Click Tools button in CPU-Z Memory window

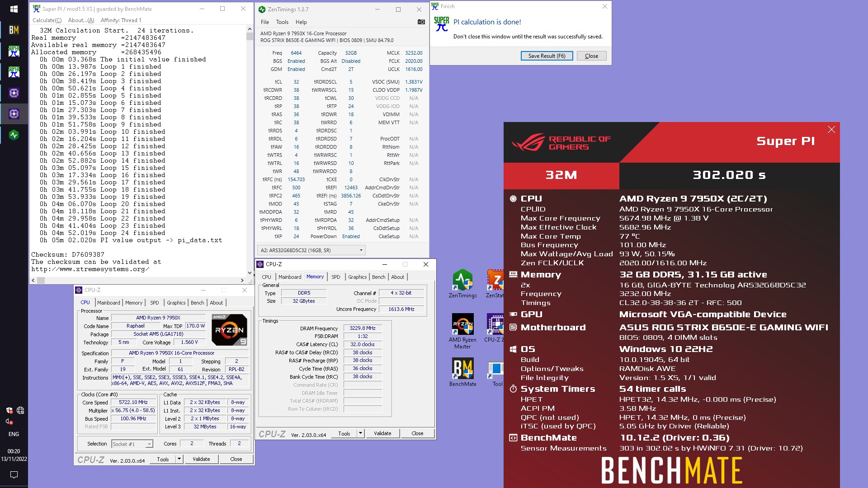344,433
